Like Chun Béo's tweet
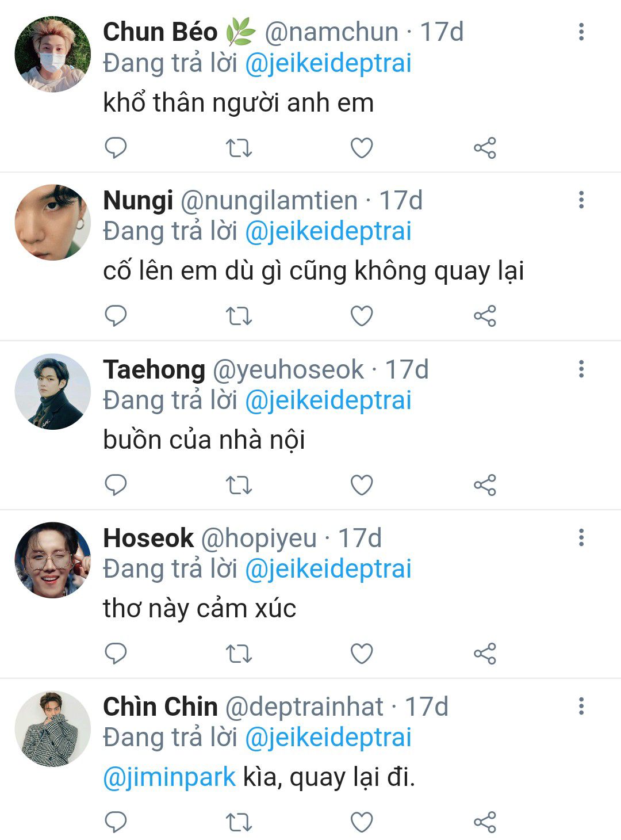This screenshot has width=621, height=840. tap(362, 148)
